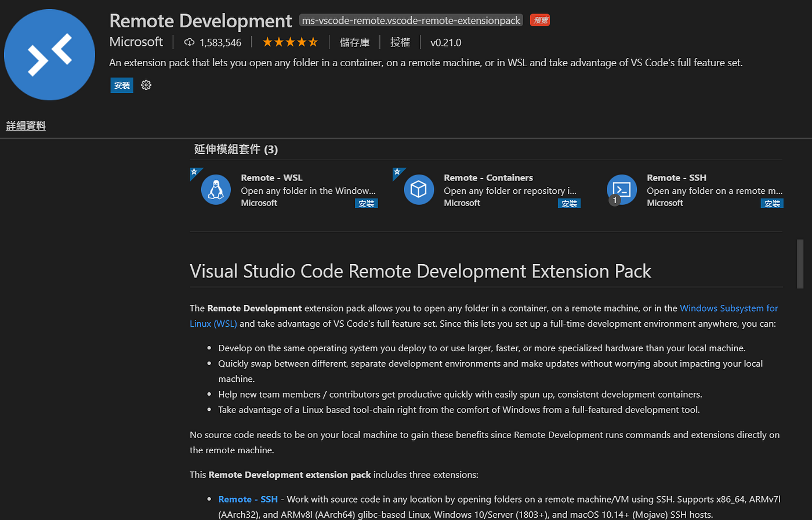Click the download count cloud icon
The image size is (812, 520).
tap(189, 42)
